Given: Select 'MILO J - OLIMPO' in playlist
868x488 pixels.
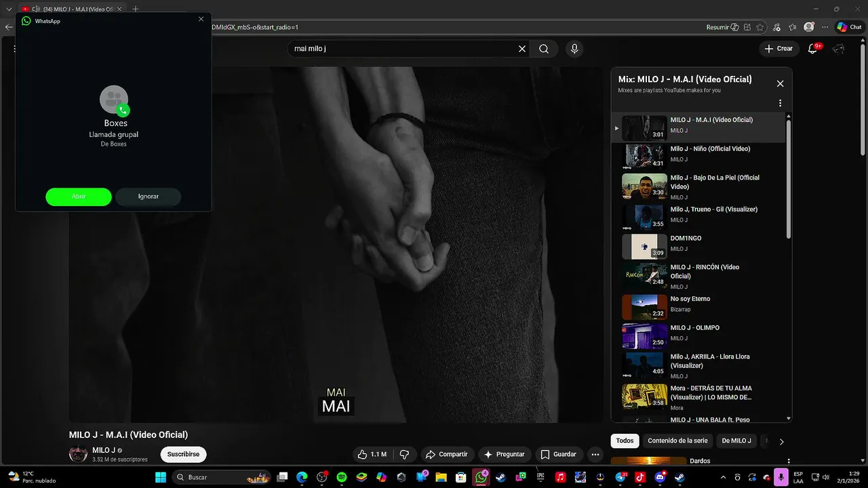Looking at the screenshot, I should (x=698, y=335).
